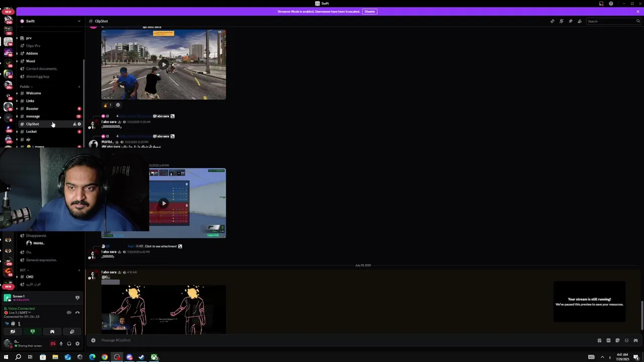Click invite people icon on ClipShot row
This screenshot has height=362, width=644.
74,124
